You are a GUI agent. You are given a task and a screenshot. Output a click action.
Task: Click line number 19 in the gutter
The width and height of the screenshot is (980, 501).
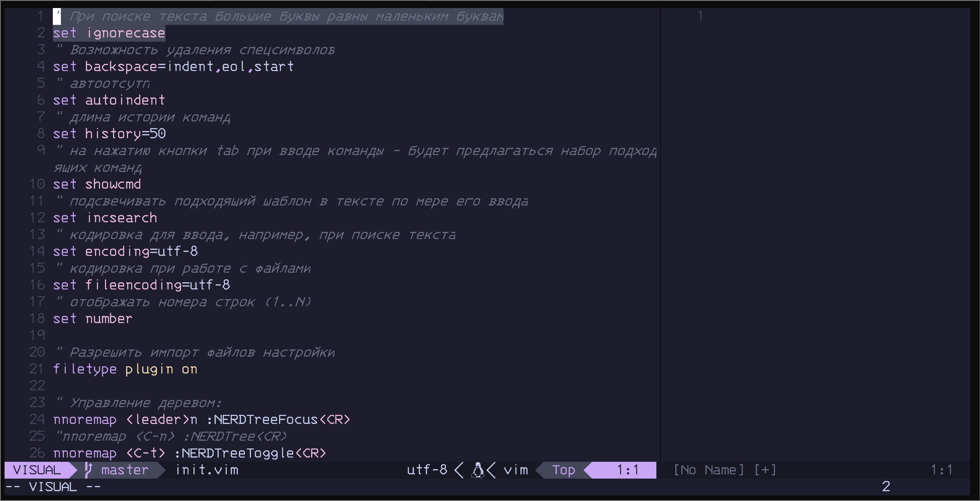(37, 335)
